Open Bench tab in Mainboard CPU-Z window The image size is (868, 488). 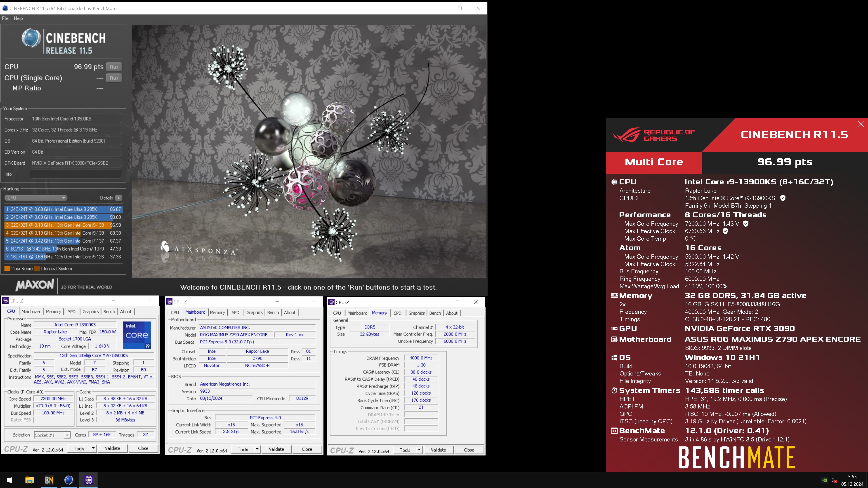(x=273, y=312)
